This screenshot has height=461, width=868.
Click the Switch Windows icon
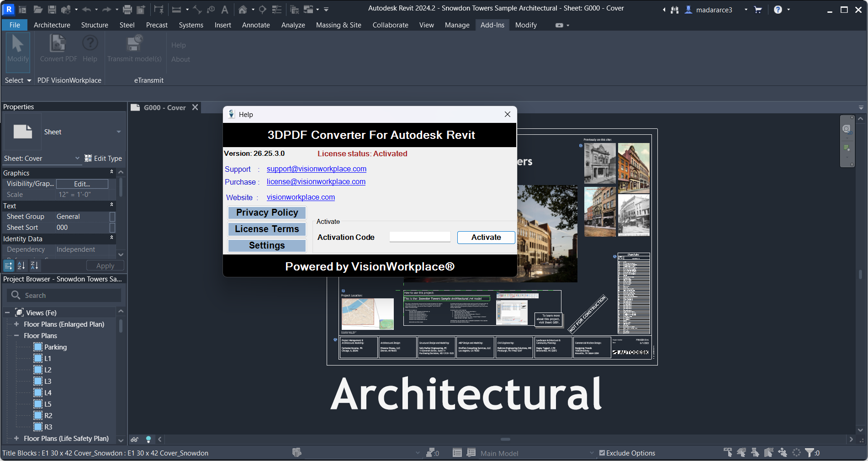pos(309,9)
